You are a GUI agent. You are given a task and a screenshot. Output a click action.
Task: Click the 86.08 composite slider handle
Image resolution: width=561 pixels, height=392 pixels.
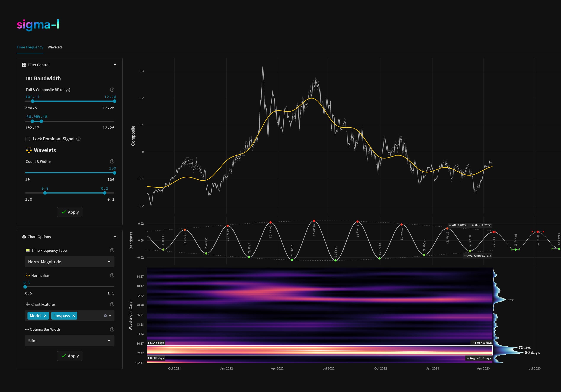[x=32, y=121]
